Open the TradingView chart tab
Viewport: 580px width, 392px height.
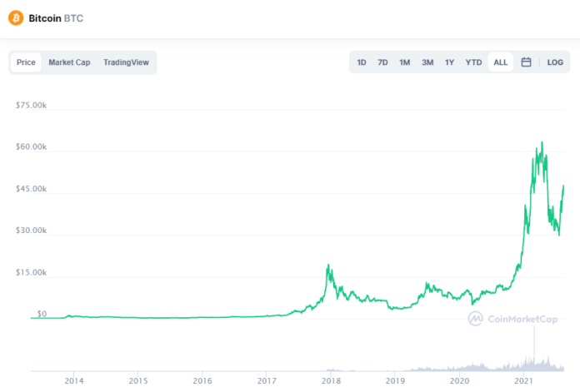click(x=126, y=62)
